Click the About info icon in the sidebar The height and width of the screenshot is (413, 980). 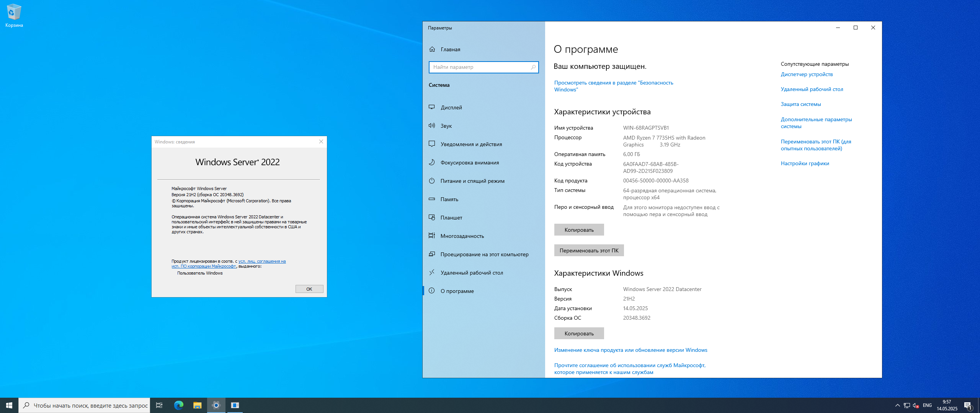click(x=432, y=291)
